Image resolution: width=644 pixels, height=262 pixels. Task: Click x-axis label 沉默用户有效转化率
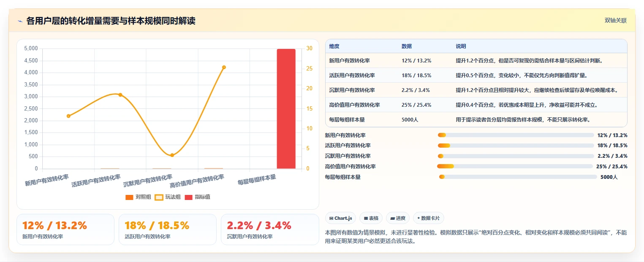pyautogui.click(x=148, y=181)
